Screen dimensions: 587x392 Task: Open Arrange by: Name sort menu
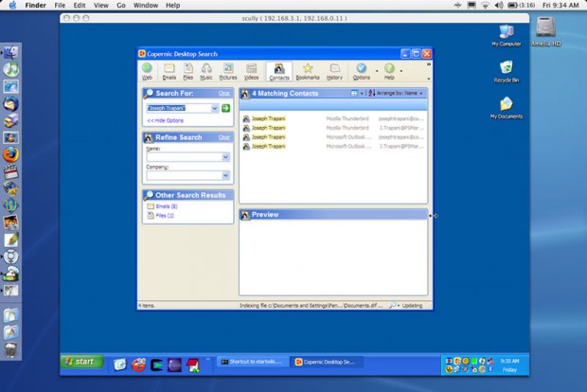(397, 93)
